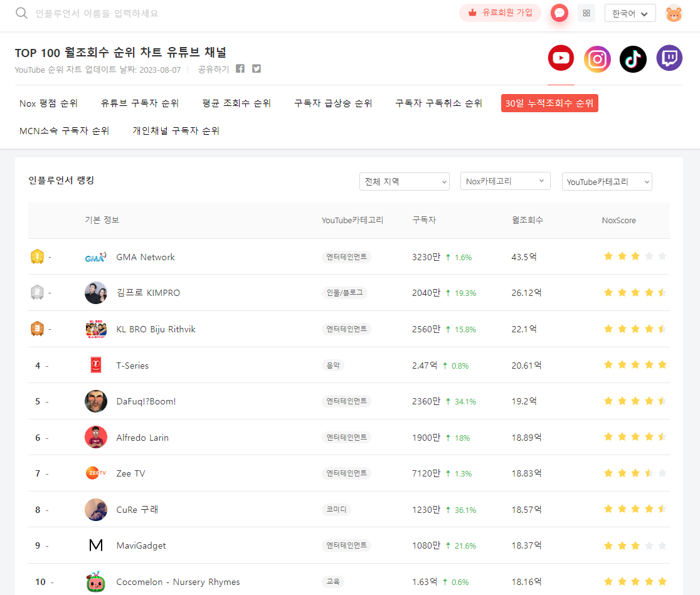Click the silver rank 2 medal
The width and height of the screenshot is (700, 595).
[37, 292]
